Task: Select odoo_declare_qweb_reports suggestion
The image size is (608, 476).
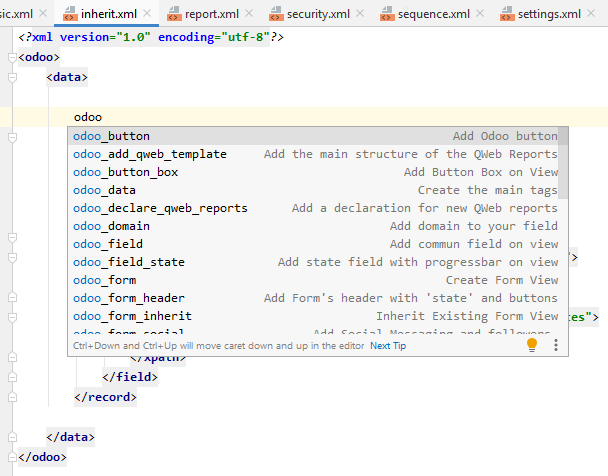Action: [313, 208]
